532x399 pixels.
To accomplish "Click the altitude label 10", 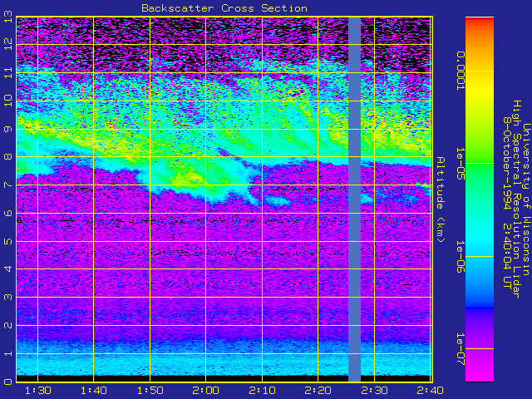I will click(x=8, y=101).
